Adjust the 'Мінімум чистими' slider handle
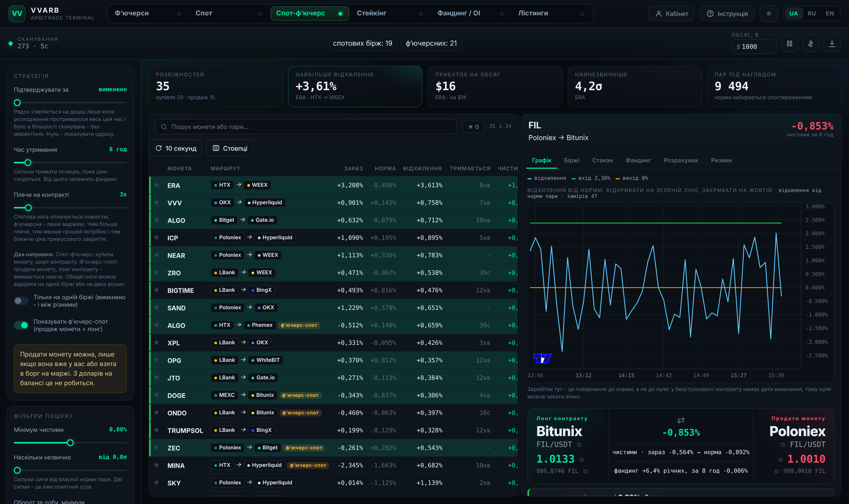Image resolution: width=849 pixels, height=504 pixels. point(70,443)
